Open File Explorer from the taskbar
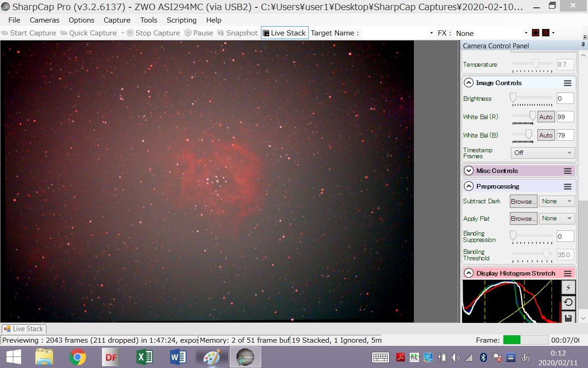This screenshot has width=588, height=368. [x=45, y=357]
